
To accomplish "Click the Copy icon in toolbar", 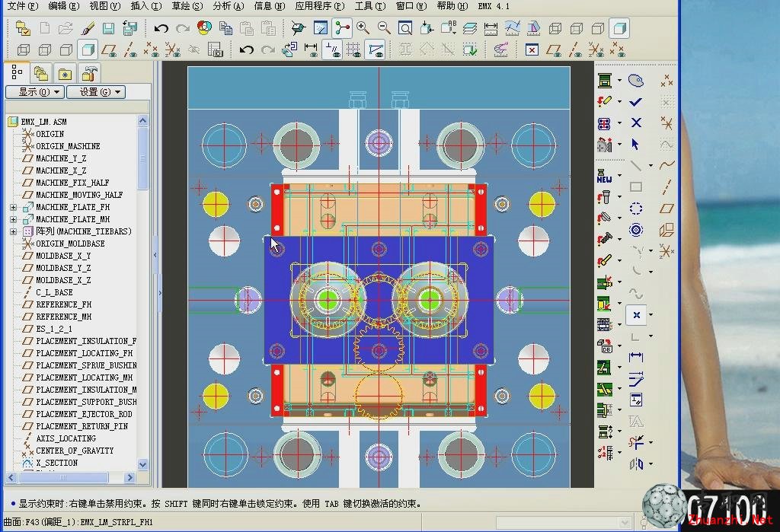I will point(225,28).
